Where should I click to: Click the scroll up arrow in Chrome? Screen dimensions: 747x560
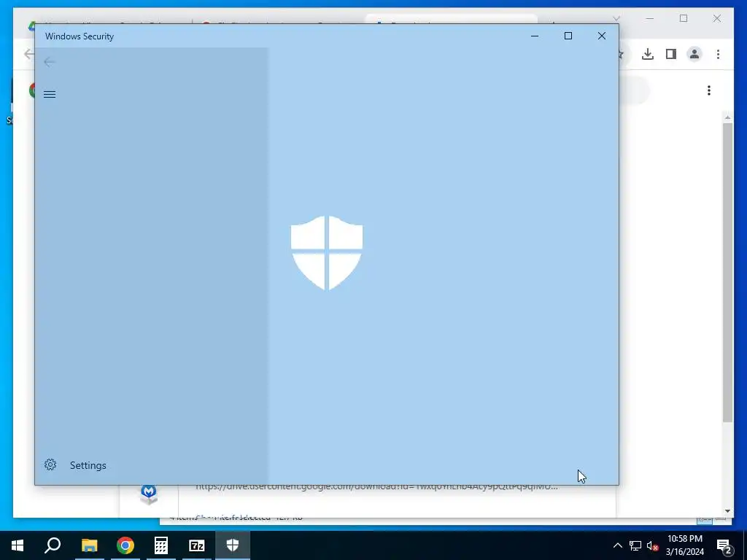727,117
